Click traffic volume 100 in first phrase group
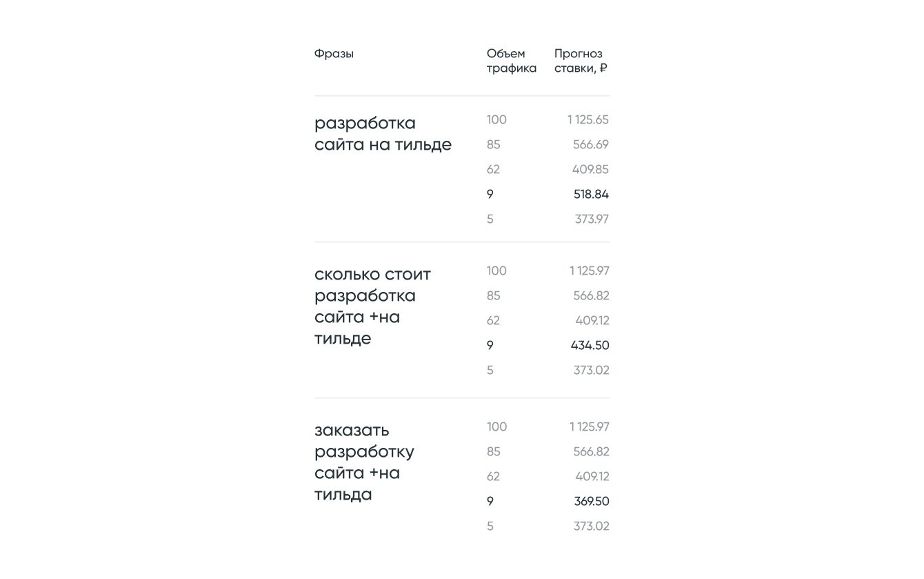Viewport: 924px width, 579px height. (x=496, y=120)
